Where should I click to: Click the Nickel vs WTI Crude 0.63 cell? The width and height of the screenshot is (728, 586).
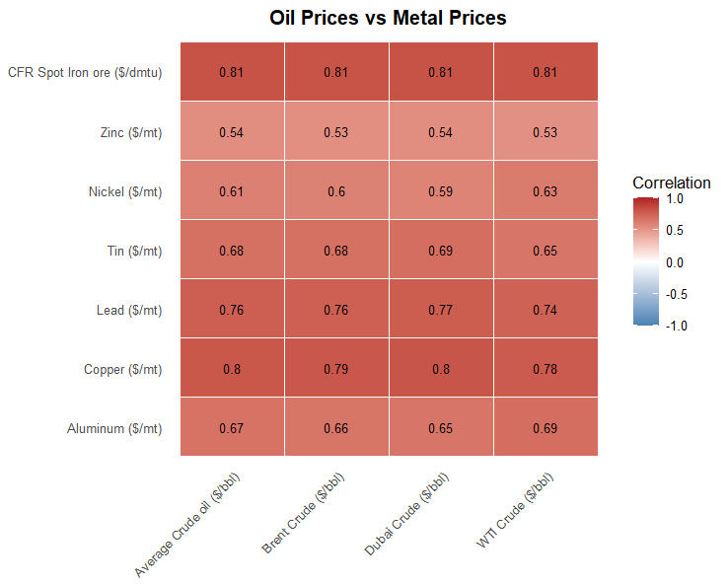pos(546,190)
